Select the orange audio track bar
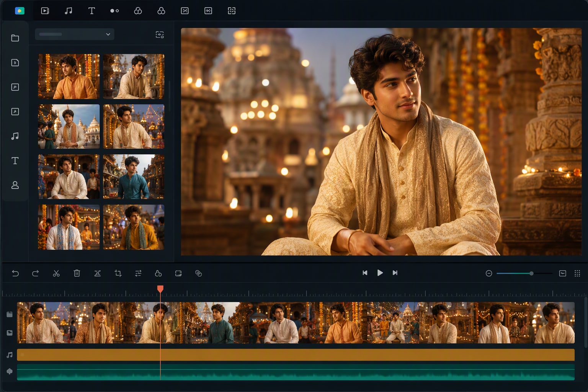 296,355
